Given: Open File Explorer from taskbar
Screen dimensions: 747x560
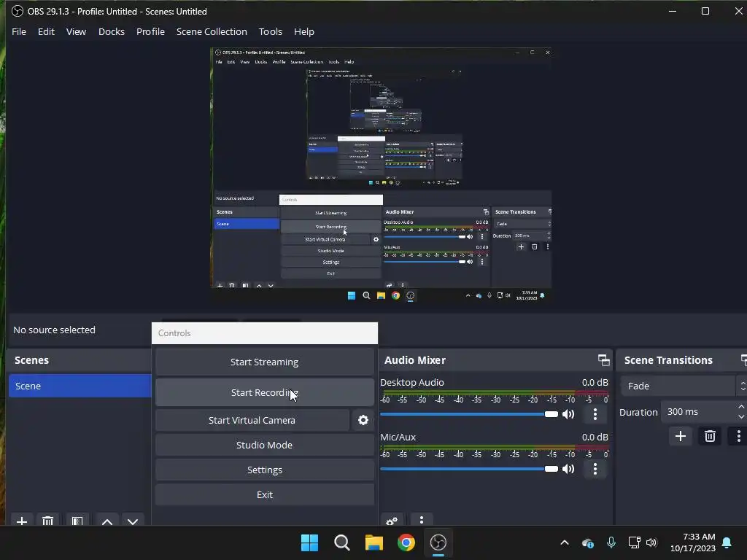Looking at the screenshot, I should coord(374,542).
